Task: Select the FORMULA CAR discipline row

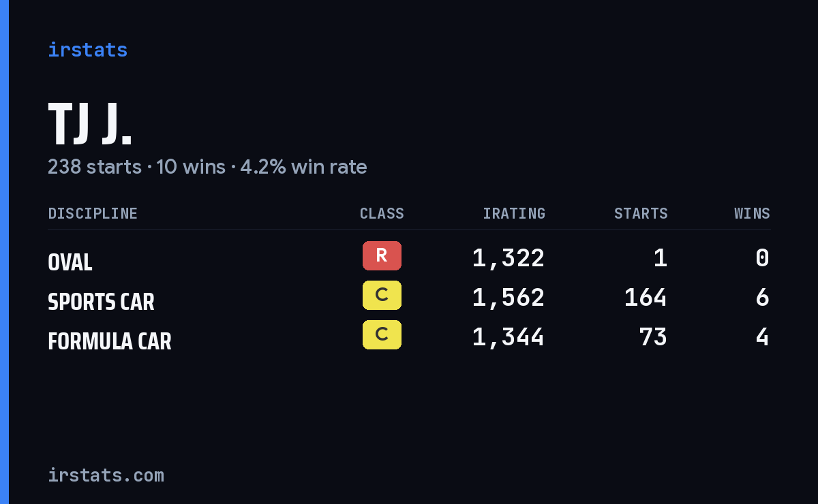Action: click(409, 336)
